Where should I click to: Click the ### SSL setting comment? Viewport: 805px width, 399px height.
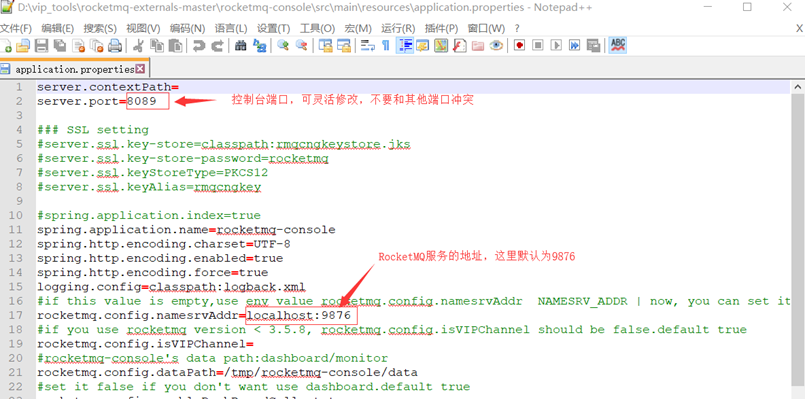pos(93,130)
